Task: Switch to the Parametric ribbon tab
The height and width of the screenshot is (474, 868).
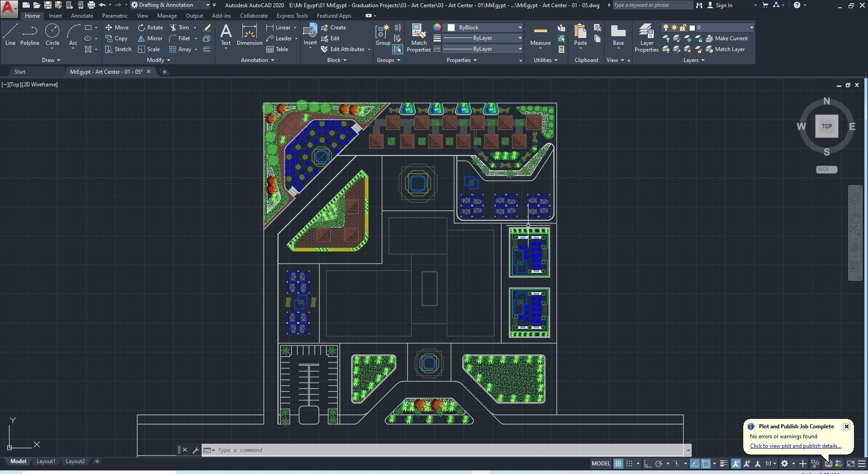Action: click(x=115, y=16)
